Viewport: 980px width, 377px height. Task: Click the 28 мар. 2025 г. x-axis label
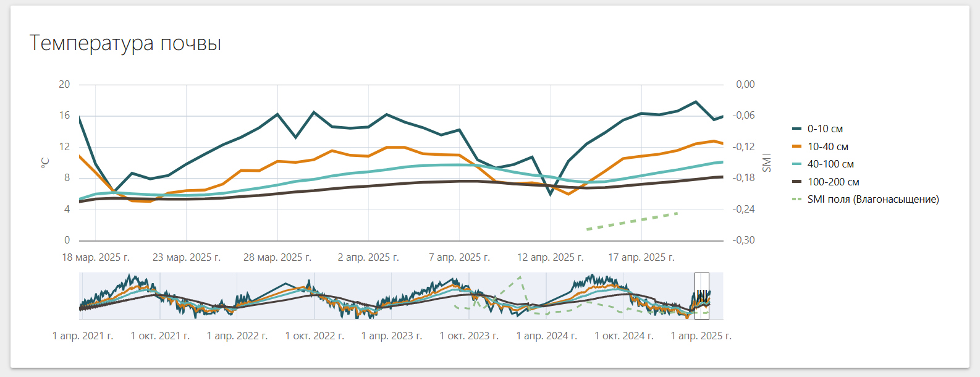(277, 258)
